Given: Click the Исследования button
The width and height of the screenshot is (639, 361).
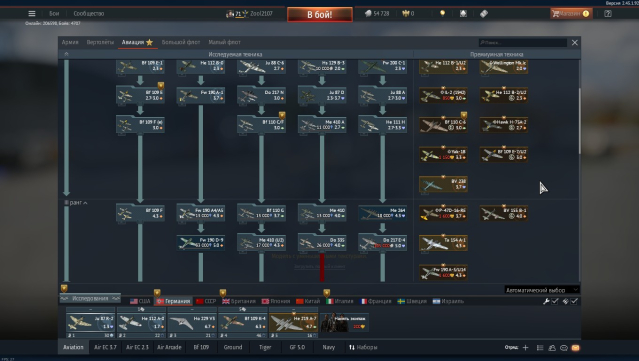Looking at the screenshot, I should coord(90,298).
